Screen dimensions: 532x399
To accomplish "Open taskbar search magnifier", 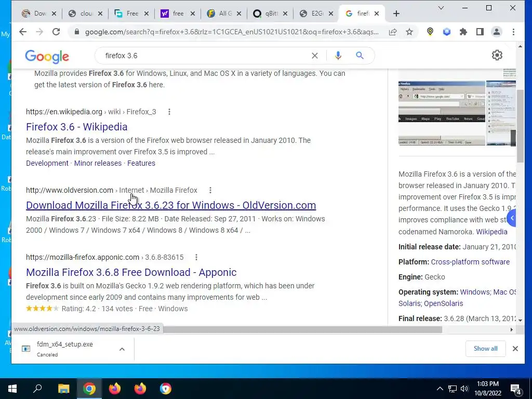I will coord(37,389).
